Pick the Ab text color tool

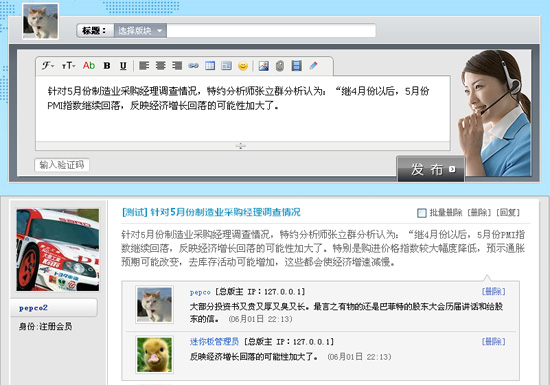89,66
